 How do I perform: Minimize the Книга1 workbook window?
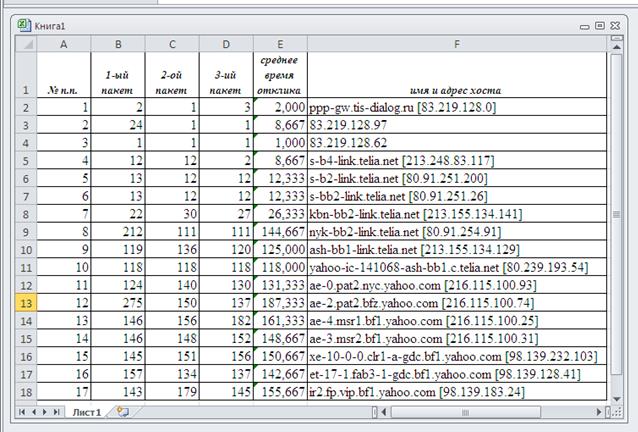coord(585,26)
